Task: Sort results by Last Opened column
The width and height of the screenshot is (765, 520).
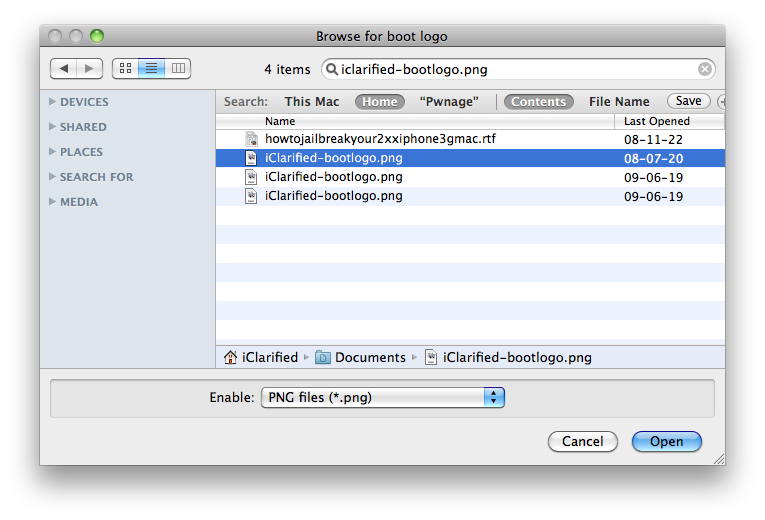Action: pos(669,121)
